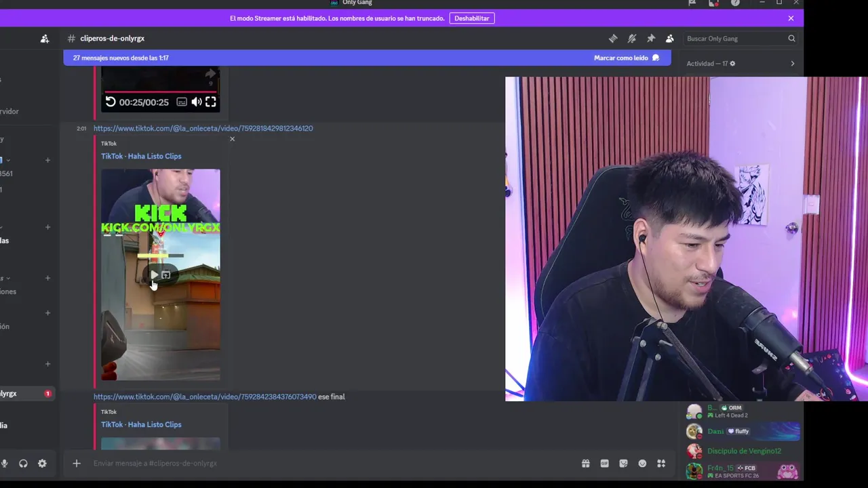The height and width of the screenshot is (488, 868).
Task: Click Fr4n_15 avatar in member list
Action: tap(694, 470)
